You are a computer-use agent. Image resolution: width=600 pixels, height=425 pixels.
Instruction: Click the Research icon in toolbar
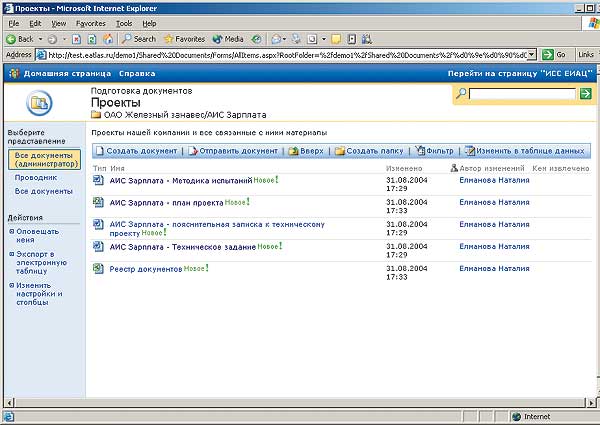point(352,39)
